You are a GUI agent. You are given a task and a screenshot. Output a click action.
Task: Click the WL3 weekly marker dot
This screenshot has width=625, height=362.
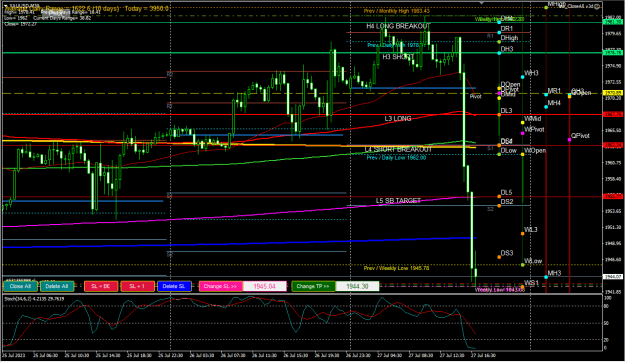click(x=523, y=234)
